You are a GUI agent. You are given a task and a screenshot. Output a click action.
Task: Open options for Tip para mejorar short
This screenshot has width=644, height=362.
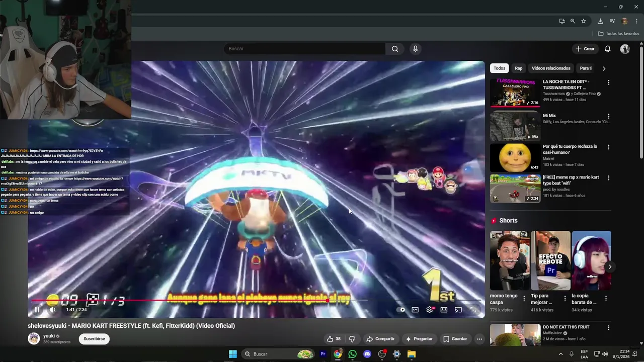click(x=565, y=298)
